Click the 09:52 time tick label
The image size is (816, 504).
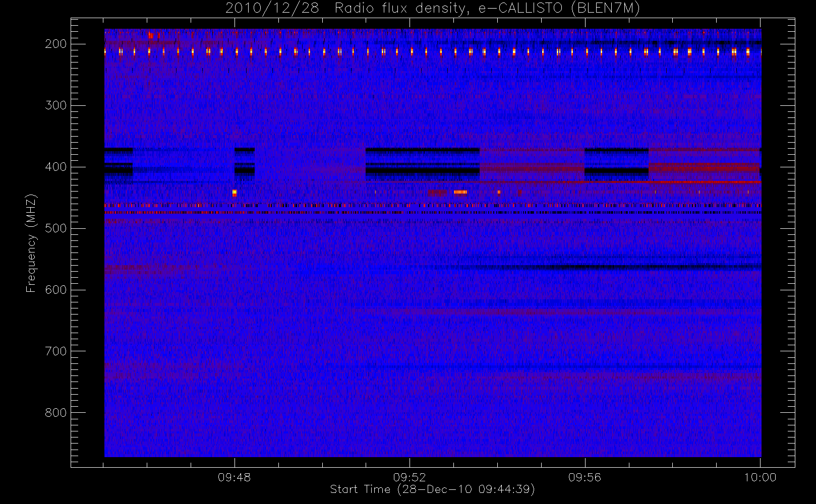(x=410, y=477)
